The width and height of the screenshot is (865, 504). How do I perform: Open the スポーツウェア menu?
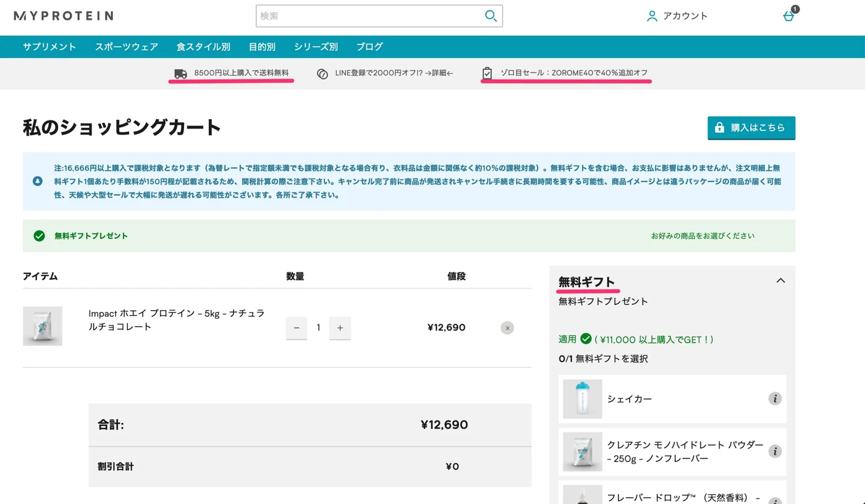tap(127, 46)
